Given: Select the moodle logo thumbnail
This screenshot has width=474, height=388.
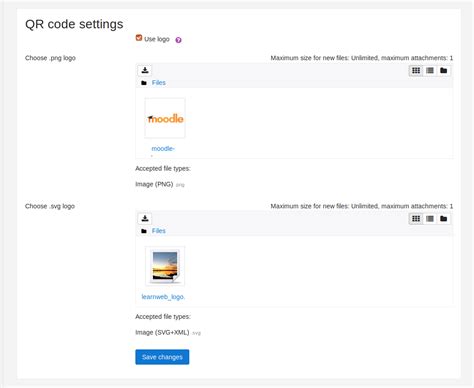Looking at the screenshot, I should 165,118.
